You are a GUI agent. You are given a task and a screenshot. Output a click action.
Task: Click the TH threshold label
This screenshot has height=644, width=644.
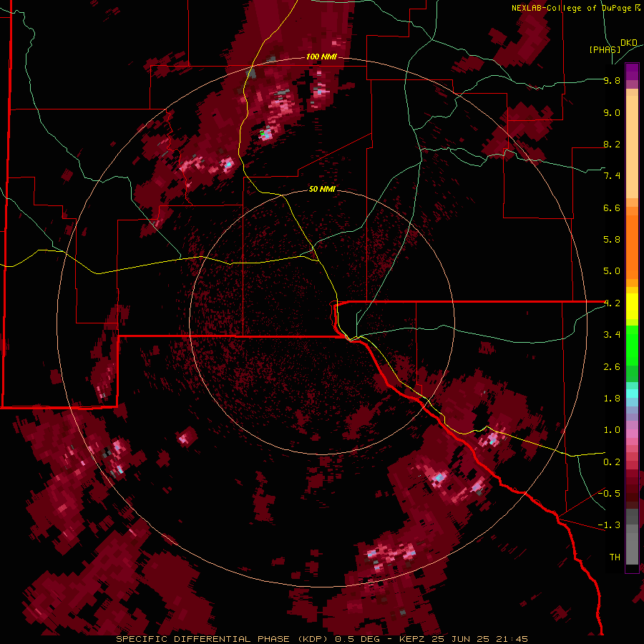[615, 557]
